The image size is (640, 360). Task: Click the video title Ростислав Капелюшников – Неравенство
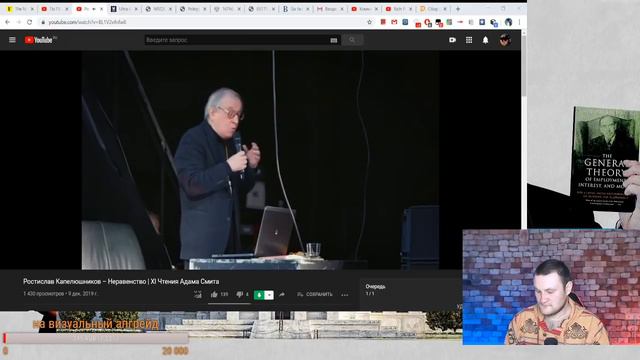pos(121,282)
